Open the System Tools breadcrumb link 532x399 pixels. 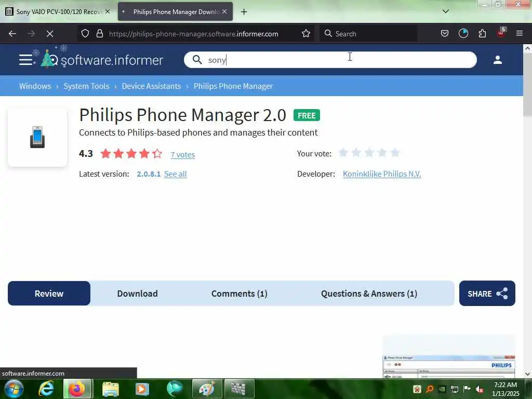pos(86,86)
